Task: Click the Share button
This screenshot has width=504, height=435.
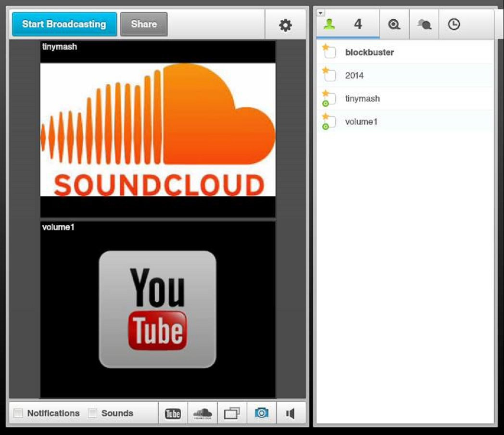Action: pyautogui.click(x=144, y=24)
